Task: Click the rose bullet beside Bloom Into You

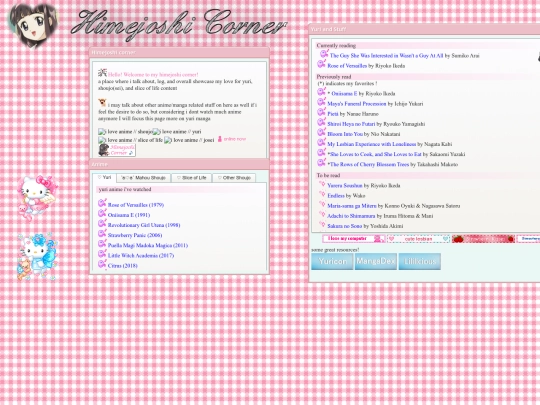Action: click(x=321, y=132)
